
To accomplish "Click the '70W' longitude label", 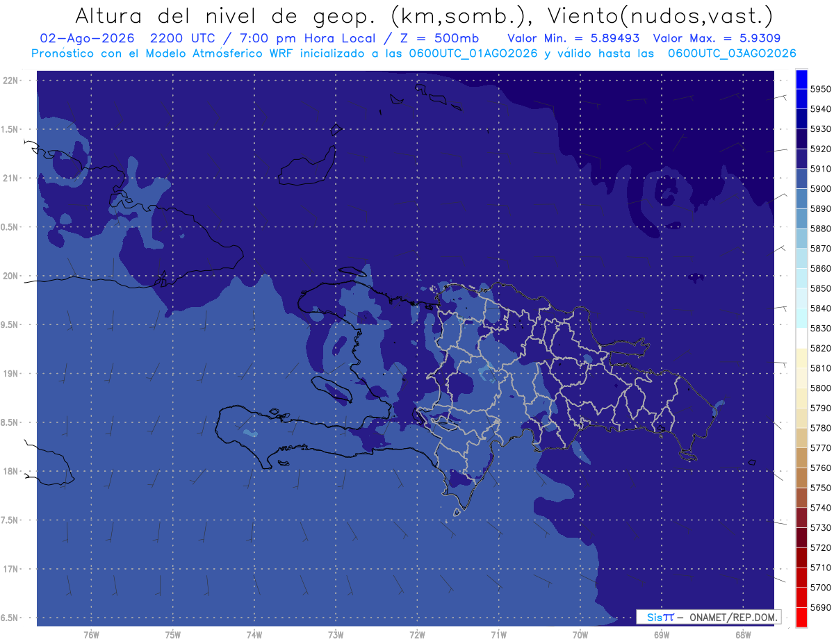I will 580,635.
